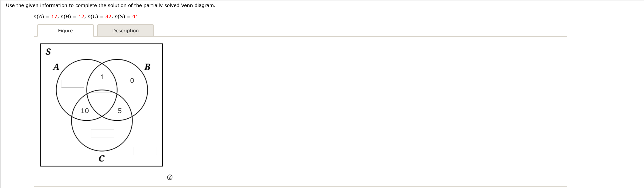Click the label B on circle B
Screen dimensions: 644x188
(x=148, y=67)
